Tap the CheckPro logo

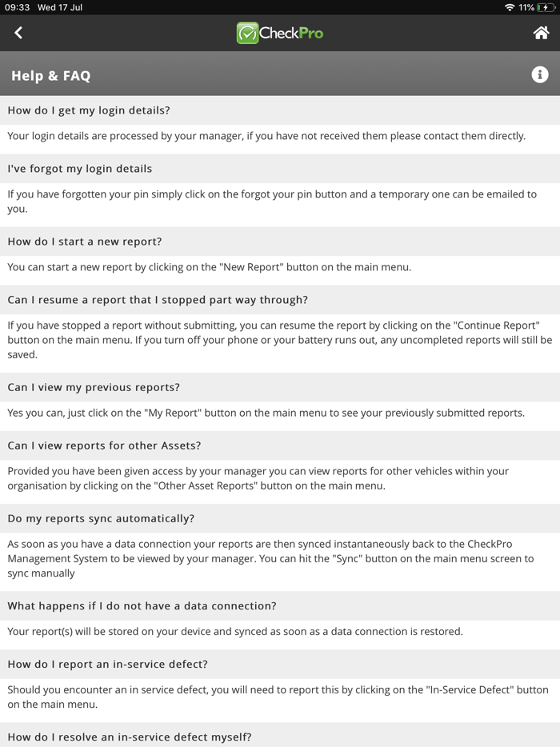[280, 33]
